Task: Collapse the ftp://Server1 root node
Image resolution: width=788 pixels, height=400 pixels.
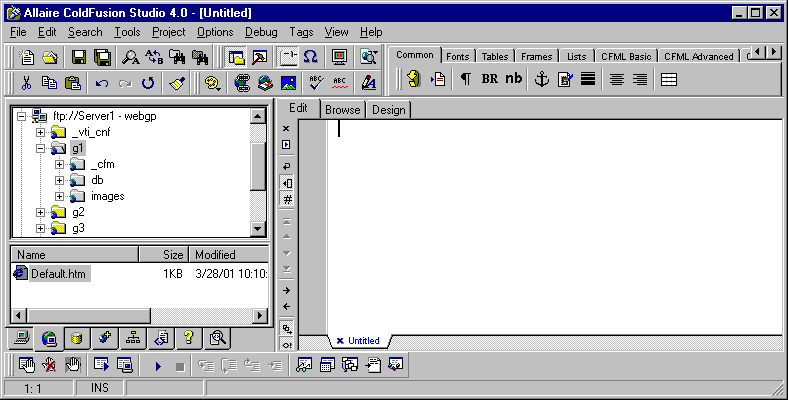Action: click(21, 116)
